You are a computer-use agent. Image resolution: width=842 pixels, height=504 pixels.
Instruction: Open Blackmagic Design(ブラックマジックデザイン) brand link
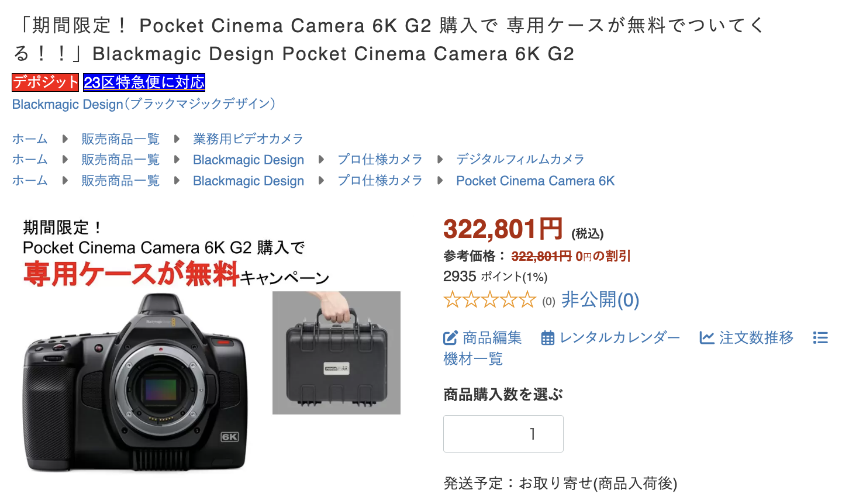click(x=144, y=104)
